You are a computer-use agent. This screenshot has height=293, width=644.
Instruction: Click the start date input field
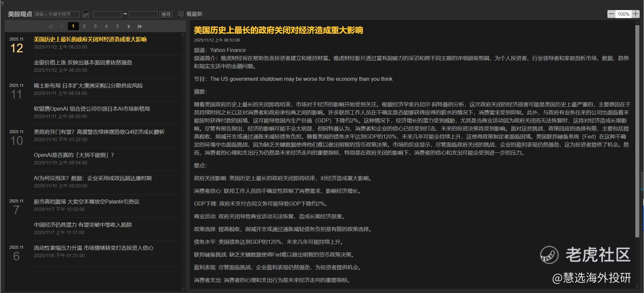click(107, 14)
